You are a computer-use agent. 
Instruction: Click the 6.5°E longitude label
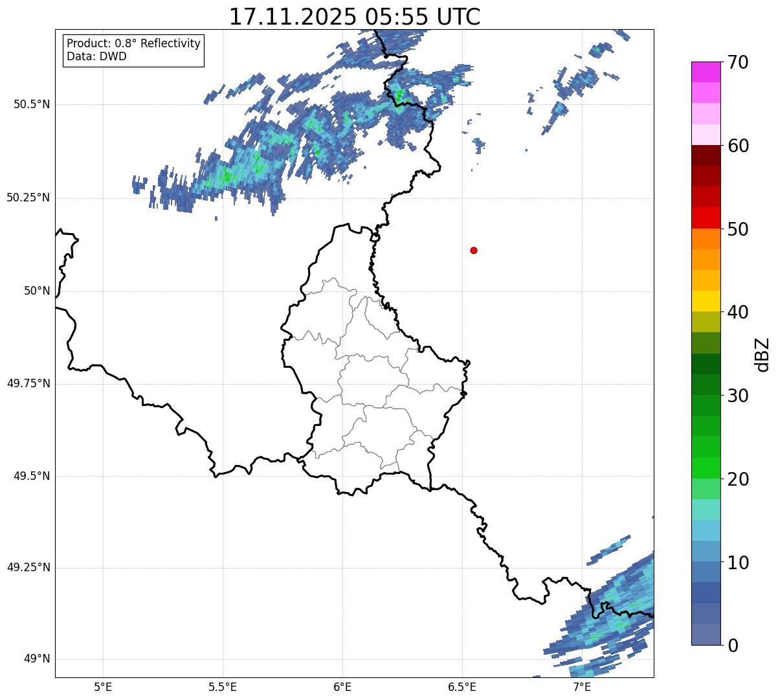462,686
